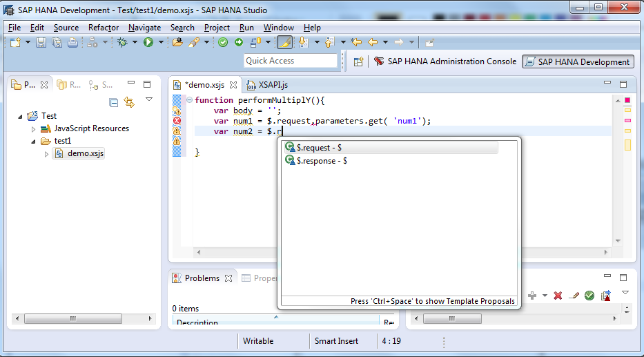
Task: Toggle the highlighted marker toolbar button
Action: click(x=284, y=43)
